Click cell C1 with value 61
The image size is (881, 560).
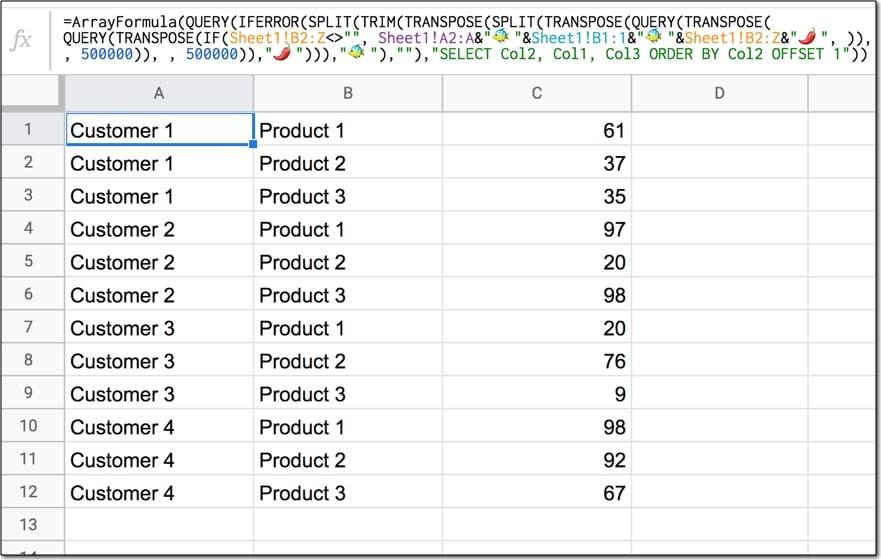(x=537, y=129)
